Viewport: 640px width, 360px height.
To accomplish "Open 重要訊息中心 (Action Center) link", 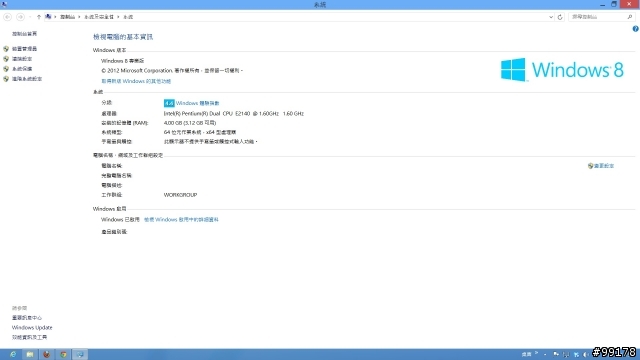I will 27,318.
